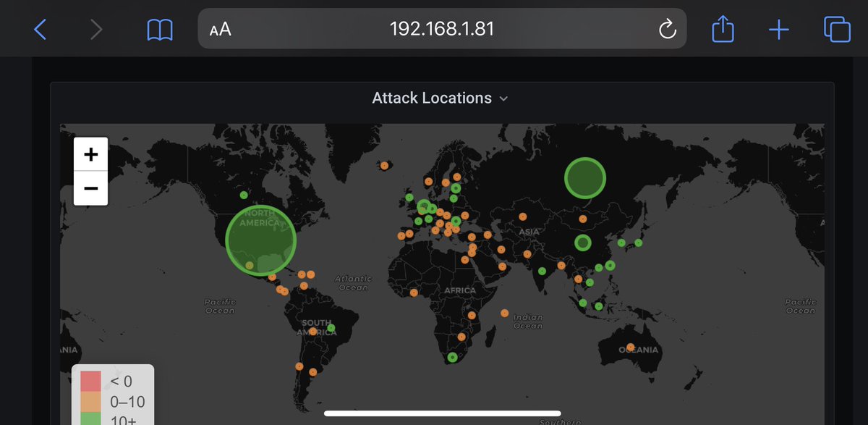The width and height of the screenshot is (868, 425).
Task: Tap the forward navigation arrow
Action: coord(96,30)
